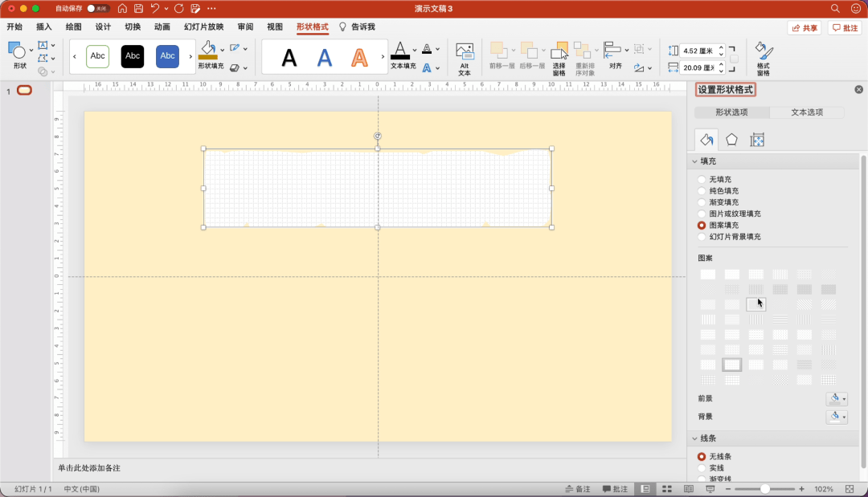
Task: Click the blue text effects A icon
Action: click(427, 68)
